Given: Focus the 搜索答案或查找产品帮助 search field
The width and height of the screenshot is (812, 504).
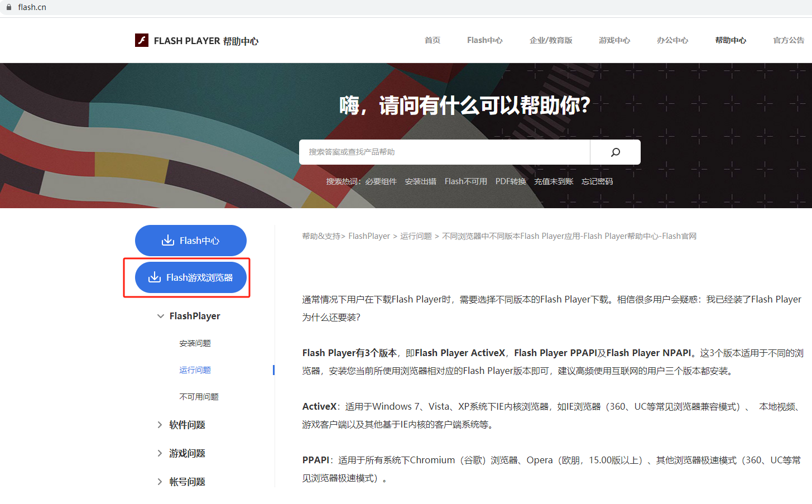Looking at the screenshot, I should (x=444, y=152).
